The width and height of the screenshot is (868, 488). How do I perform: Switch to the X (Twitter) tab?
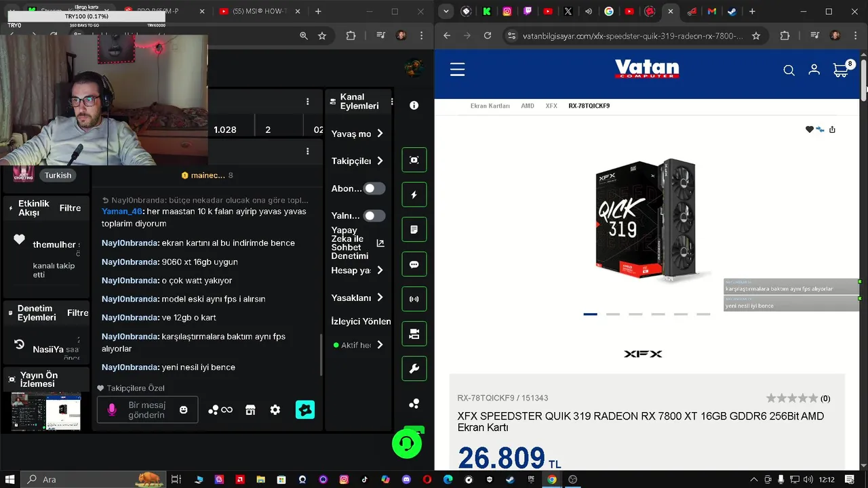(568, 12)
